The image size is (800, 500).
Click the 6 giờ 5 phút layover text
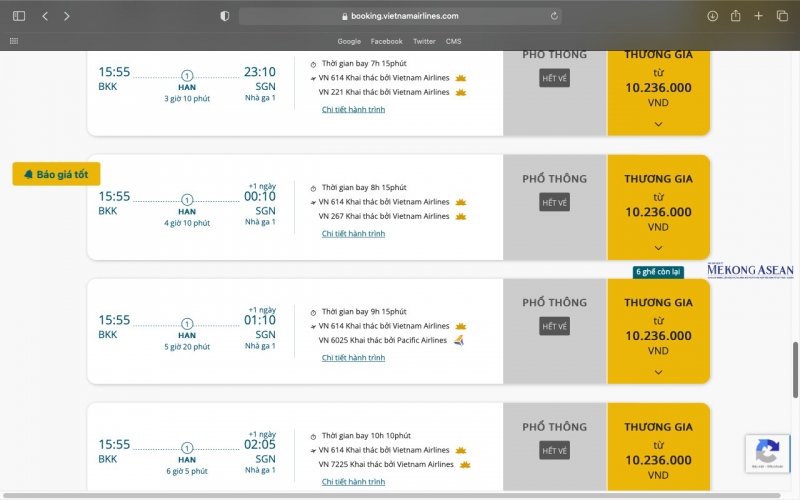pos(187,471)
